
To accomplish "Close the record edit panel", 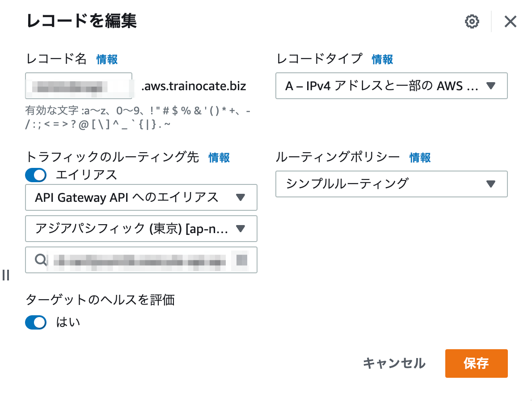I will 510,22.
